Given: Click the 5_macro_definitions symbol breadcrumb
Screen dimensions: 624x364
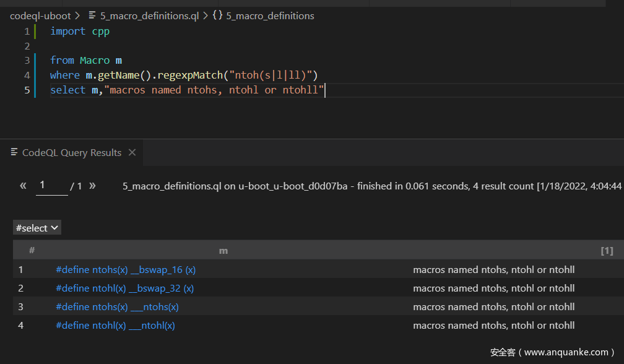Looking at the screenshot, I should point(270,15).
